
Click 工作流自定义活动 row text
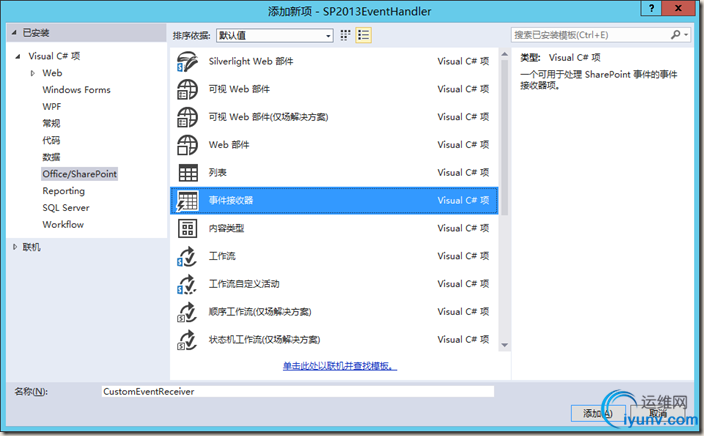coord(244,284)
